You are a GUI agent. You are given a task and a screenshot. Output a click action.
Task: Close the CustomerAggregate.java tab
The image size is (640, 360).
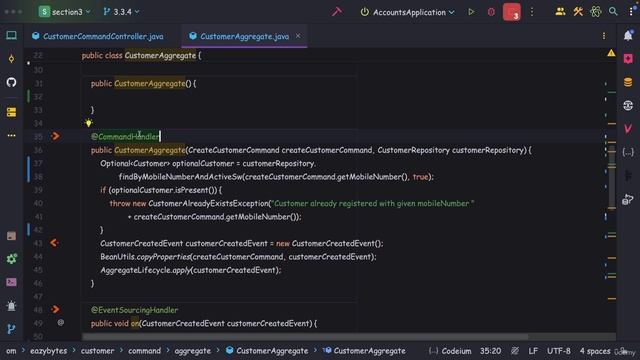298,36
